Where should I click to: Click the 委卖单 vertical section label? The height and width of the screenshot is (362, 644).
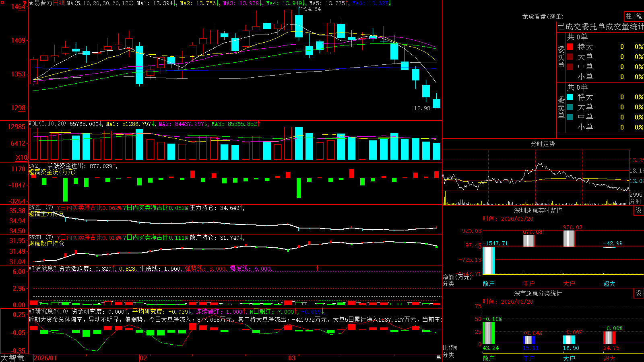click(561, 107)
